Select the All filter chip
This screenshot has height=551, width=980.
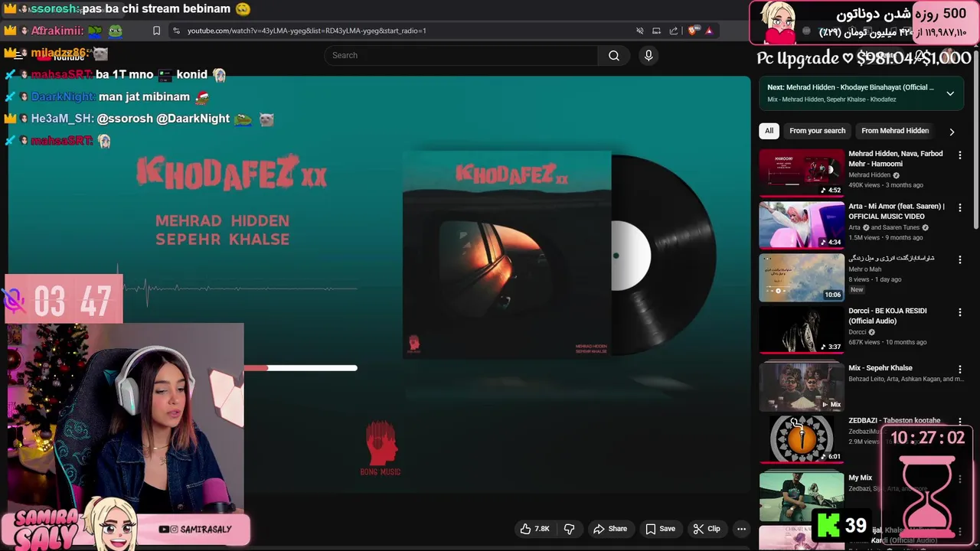769,131
